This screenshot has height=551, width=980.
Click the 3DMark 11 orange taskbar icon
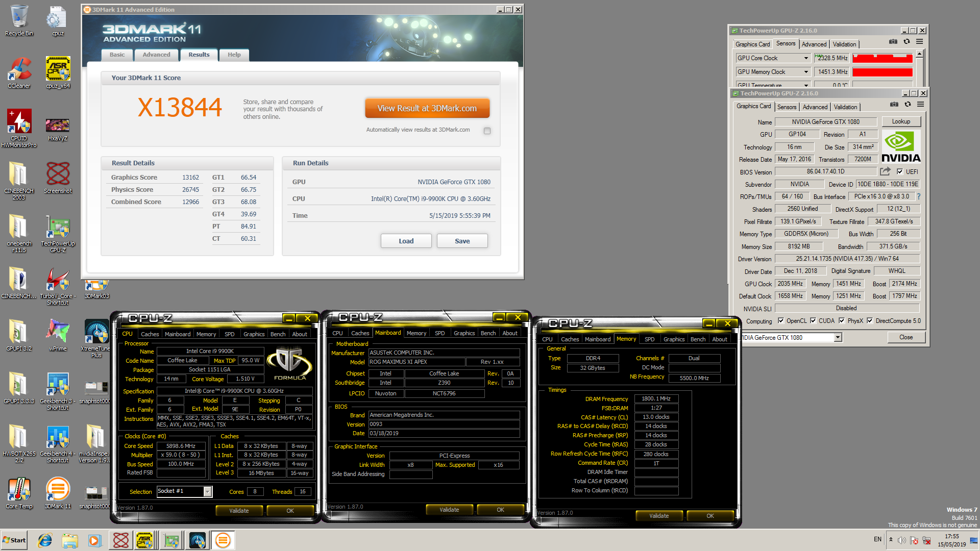click(223, 540)
